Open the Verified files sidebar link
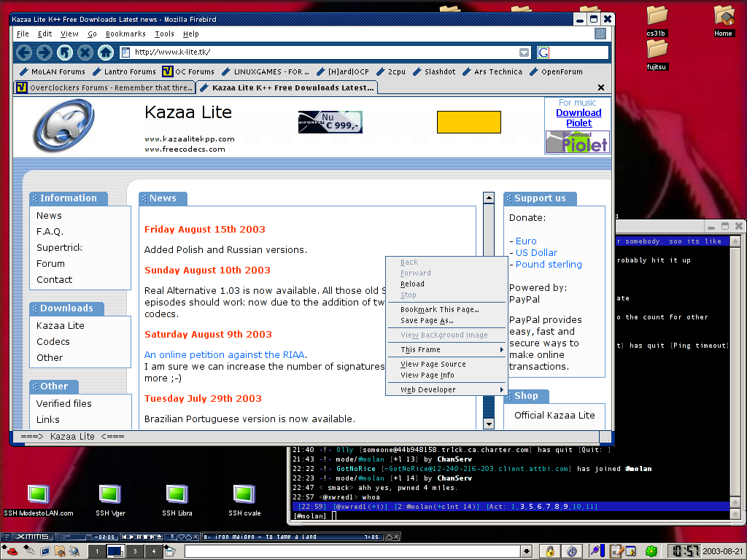The height and width of the screenshot is (560, 747). (64, 404)
